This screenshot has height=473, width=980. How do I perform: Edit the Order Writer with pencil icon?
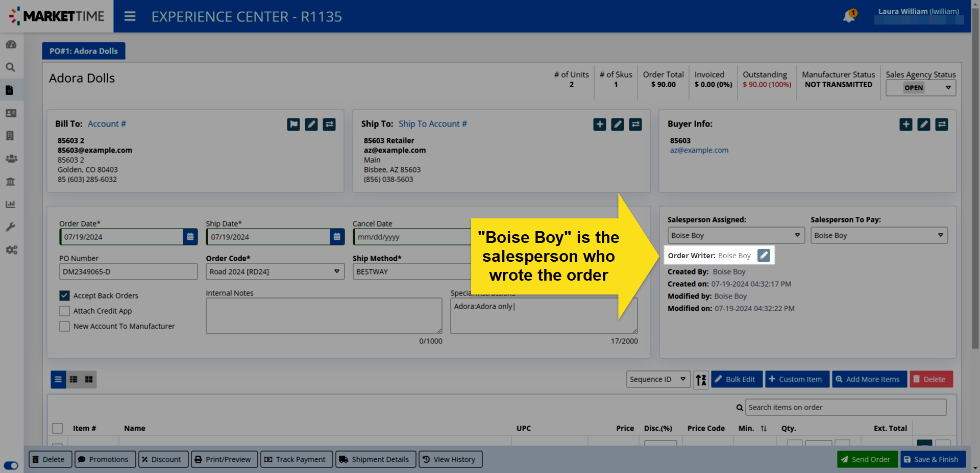764,256
